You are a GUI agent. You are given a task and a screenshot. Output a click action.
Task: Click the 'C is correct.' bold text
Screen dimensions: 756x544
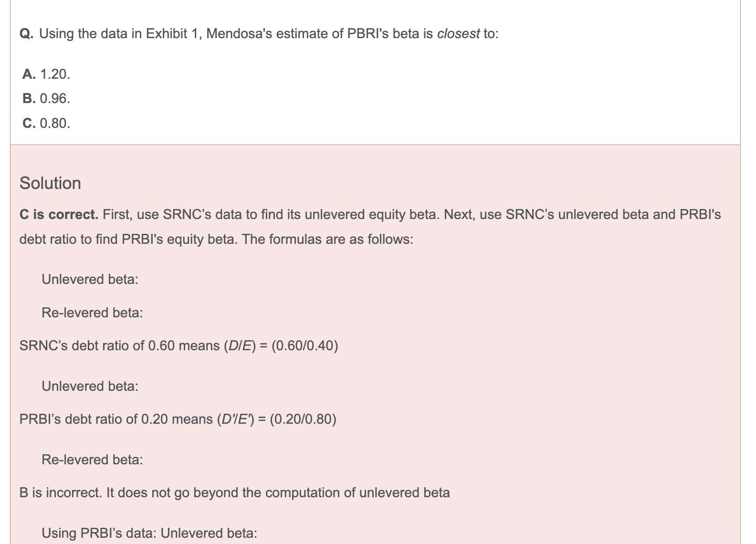[x=59, y=215]
